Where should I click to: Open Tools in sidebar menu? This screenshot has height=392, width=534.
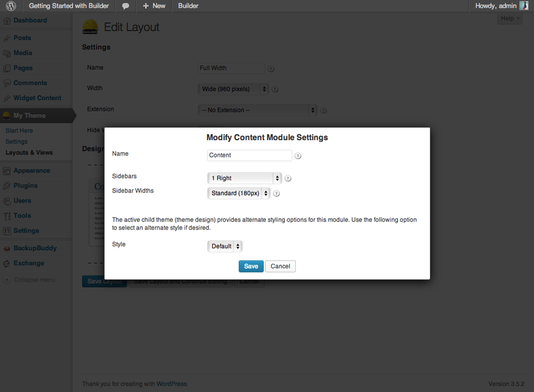(22, 216)
